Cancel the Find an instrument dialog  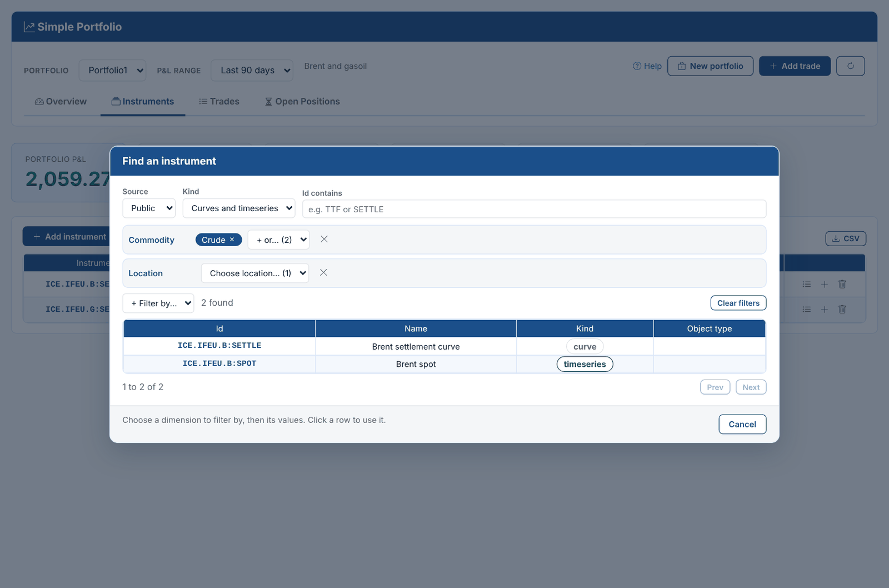742,424
